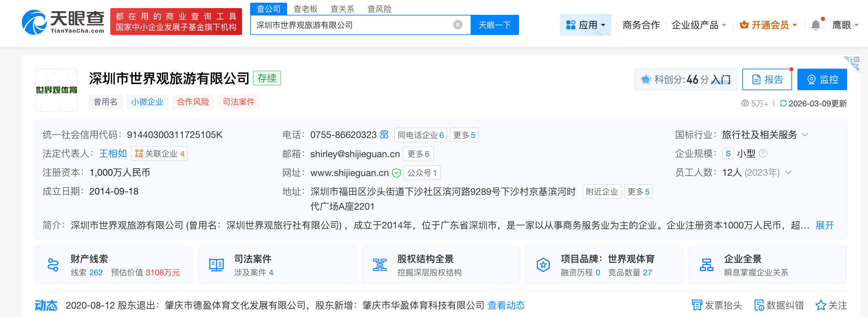Click the 司法案件 book icon card
The width and height of the screenshot is (868, 317).
[x=216, y=265]
